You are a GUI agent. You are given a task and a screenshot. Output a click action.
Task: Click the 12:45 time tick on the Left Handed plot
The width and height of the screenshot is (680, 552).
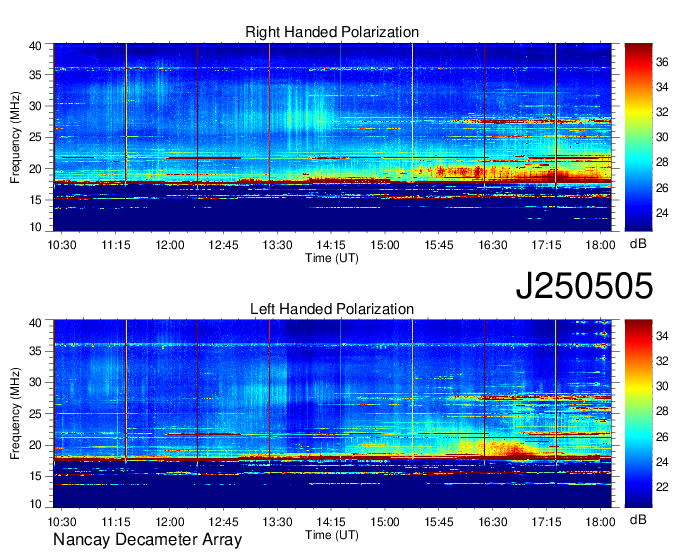coord(224,522)
